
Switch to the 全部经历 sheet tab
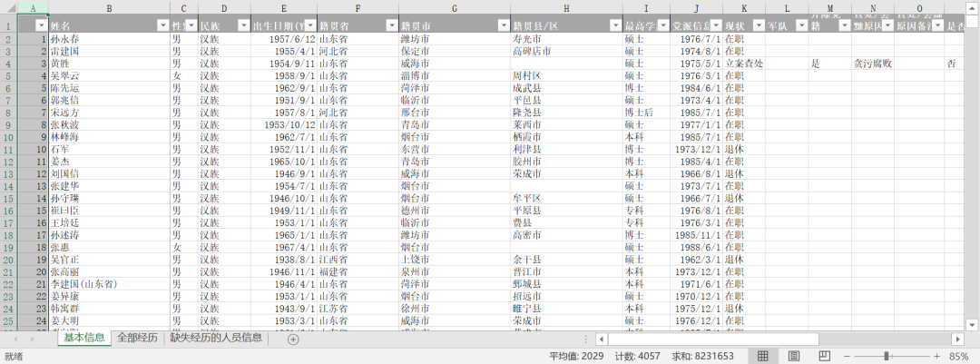pyautogui.click(x=138, y=339)
